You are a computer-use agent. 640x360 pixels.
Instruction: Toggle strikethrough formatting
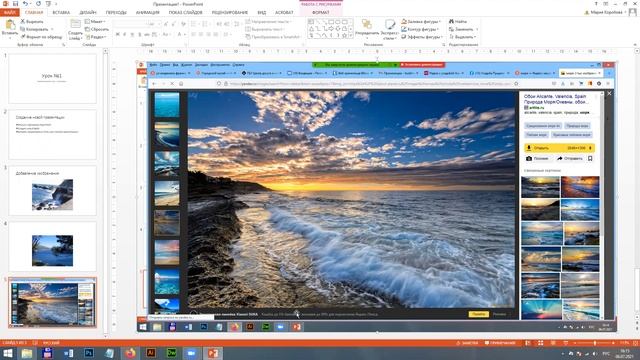(x=147, y=35)
